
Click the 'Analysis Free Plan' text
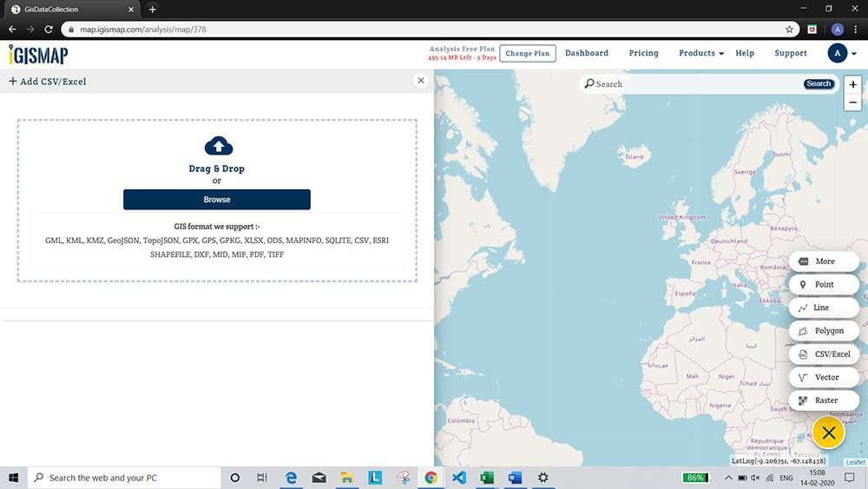click(462, 49)
